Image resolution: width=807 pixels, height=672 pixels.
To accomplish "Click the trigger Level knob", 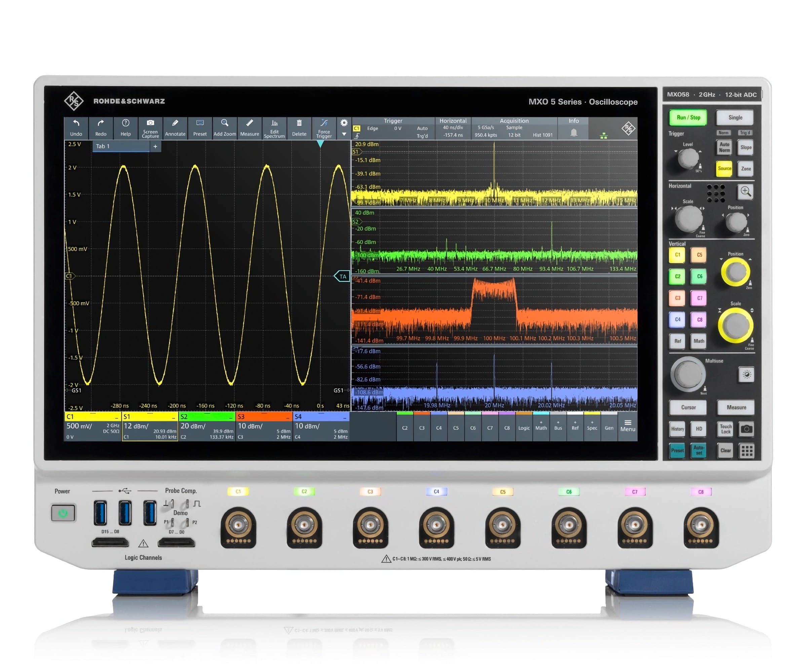I will point(688,158).
